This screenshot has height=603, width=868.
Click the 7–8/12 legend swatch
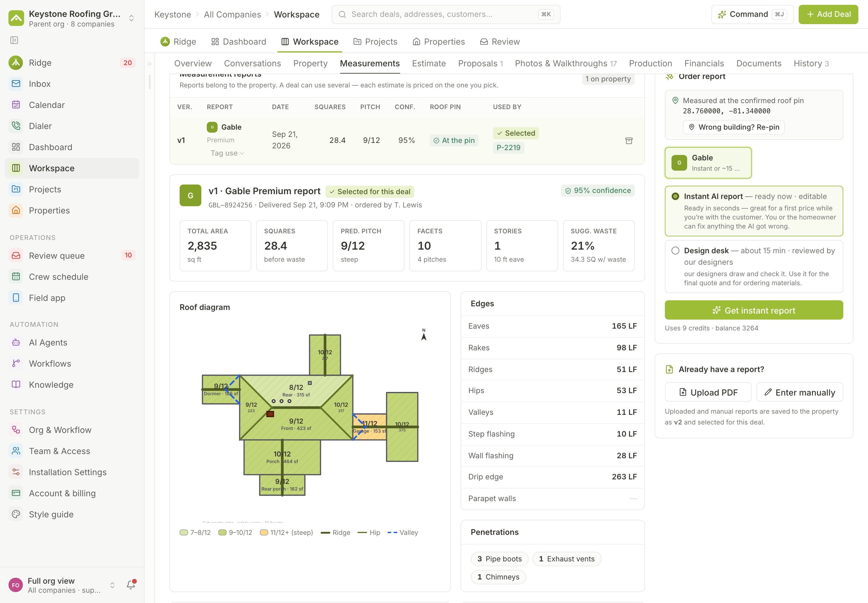(x=184, y=533)
